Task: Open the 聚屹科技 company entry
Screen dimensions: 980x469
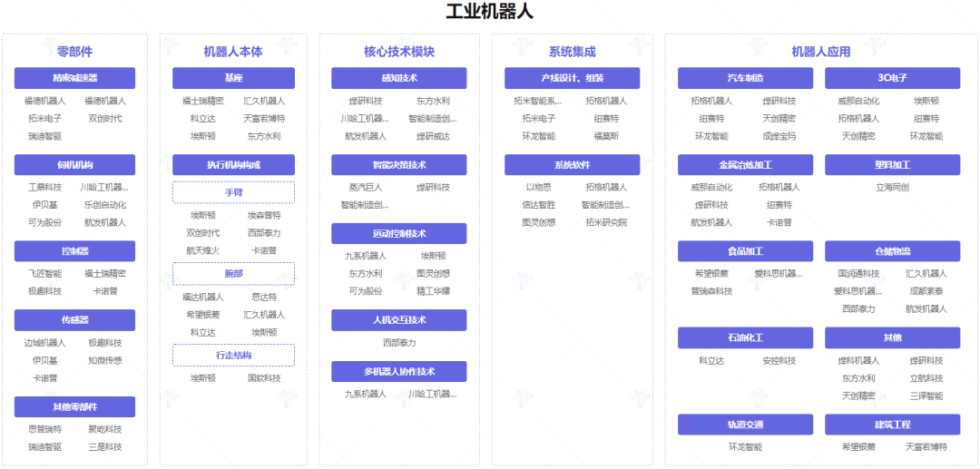Action: [105, 430]
